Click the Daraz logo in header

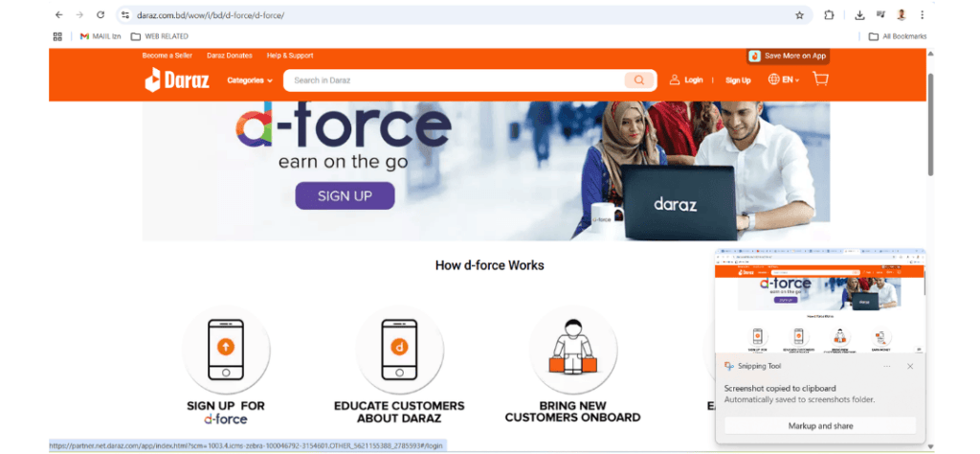(x=177, y=80)
